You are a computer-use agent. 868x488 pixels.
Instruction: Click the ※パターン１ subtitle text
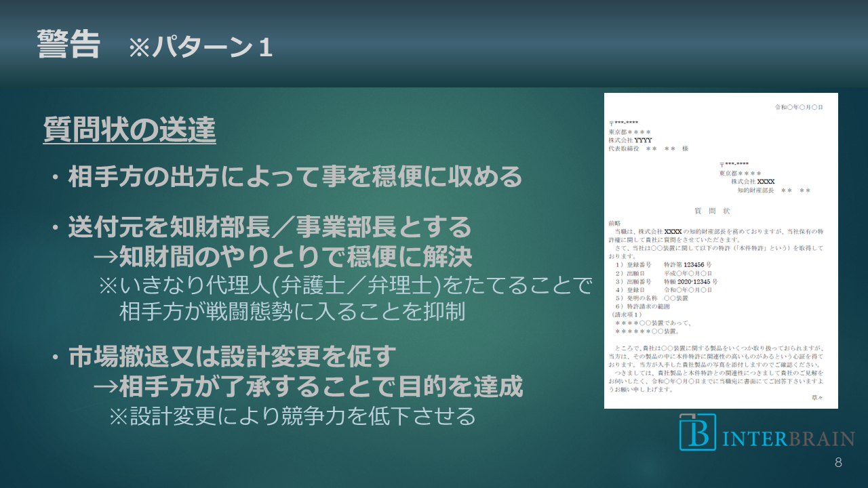coord(201,48)
